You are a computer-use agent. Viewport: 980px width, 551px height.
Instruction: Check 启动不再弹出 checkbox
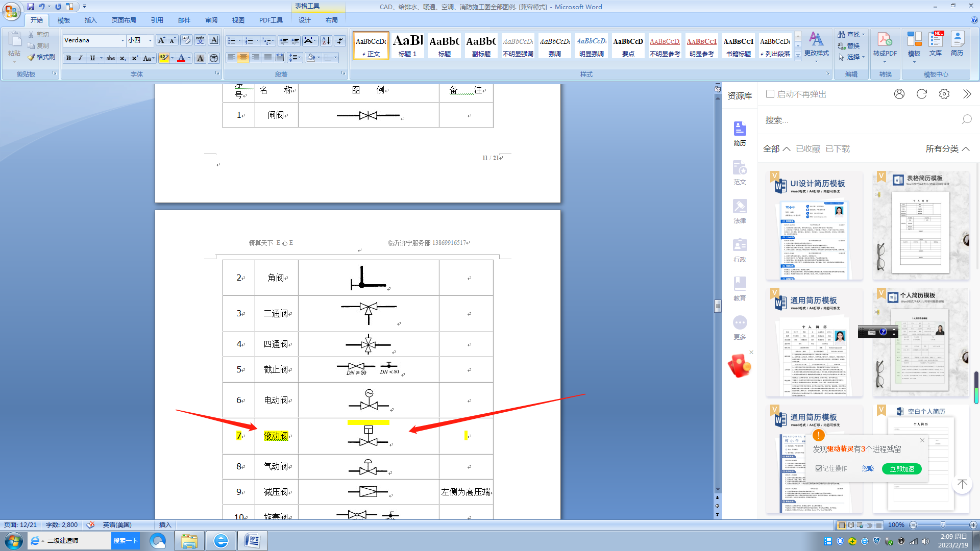click(x=770, y=94)
